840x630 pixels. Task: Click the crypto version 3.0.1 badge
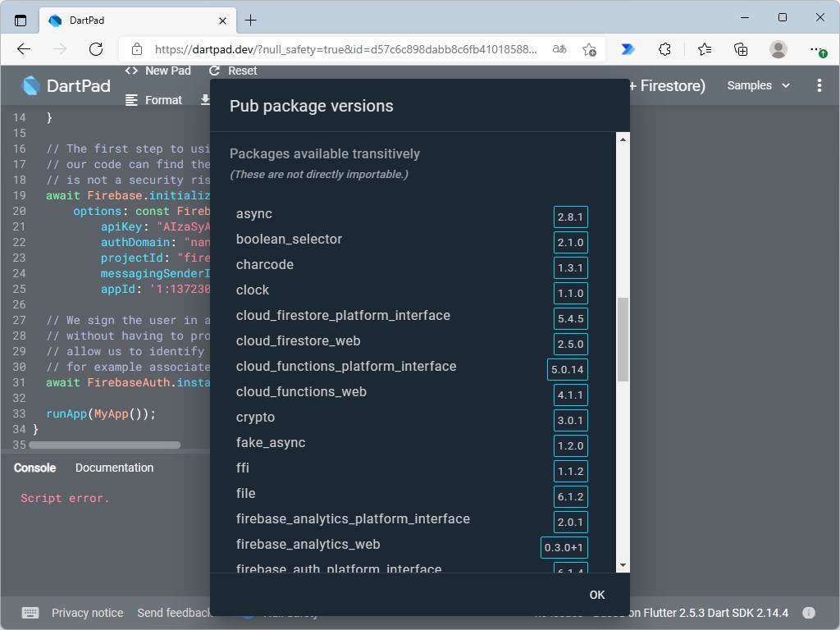571,421
